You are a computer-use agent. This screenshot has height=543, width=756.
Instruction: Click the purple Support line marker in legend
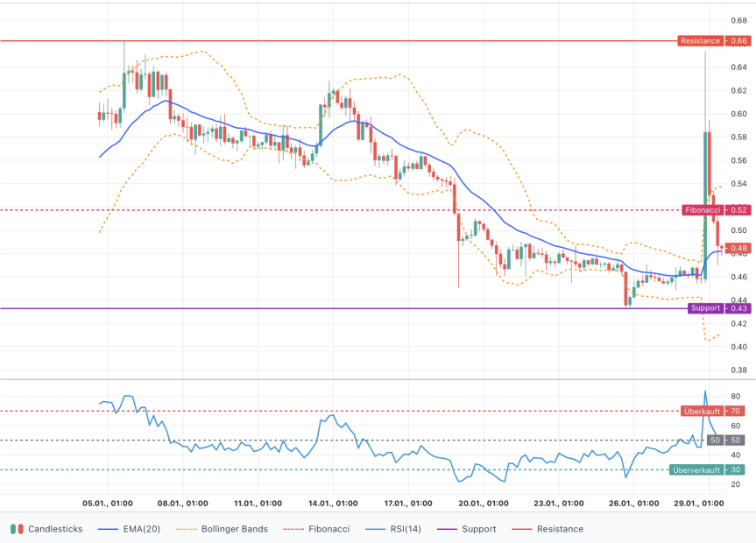point(446,529)
